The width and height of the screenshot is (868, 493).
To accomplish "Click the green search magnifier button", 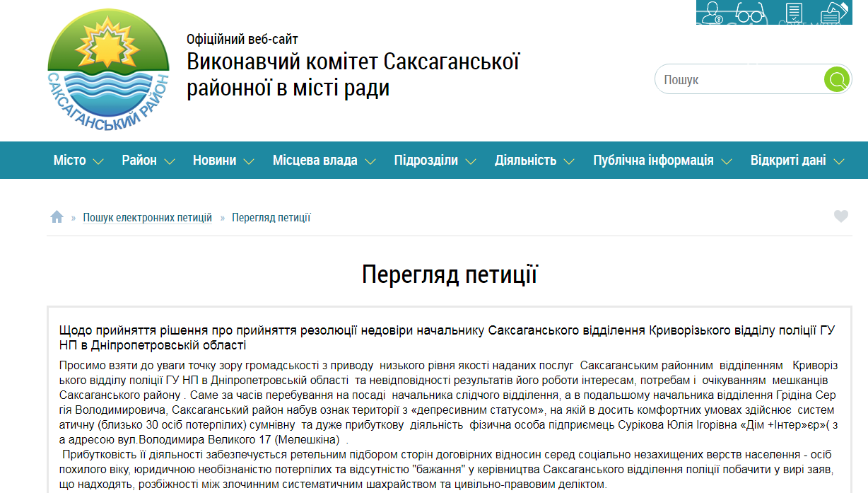I will (838, 79).
